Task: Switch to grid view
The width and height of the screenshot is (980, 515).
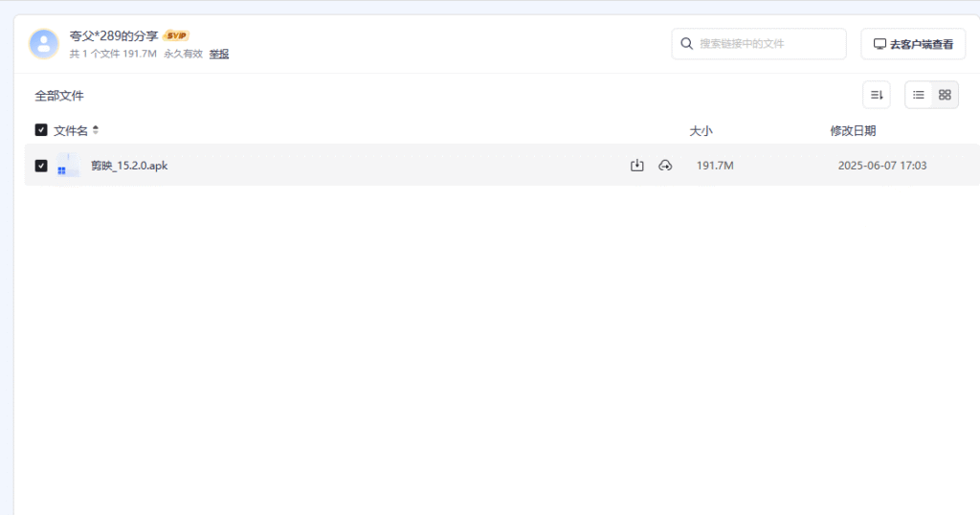Action: click(945, 95)
